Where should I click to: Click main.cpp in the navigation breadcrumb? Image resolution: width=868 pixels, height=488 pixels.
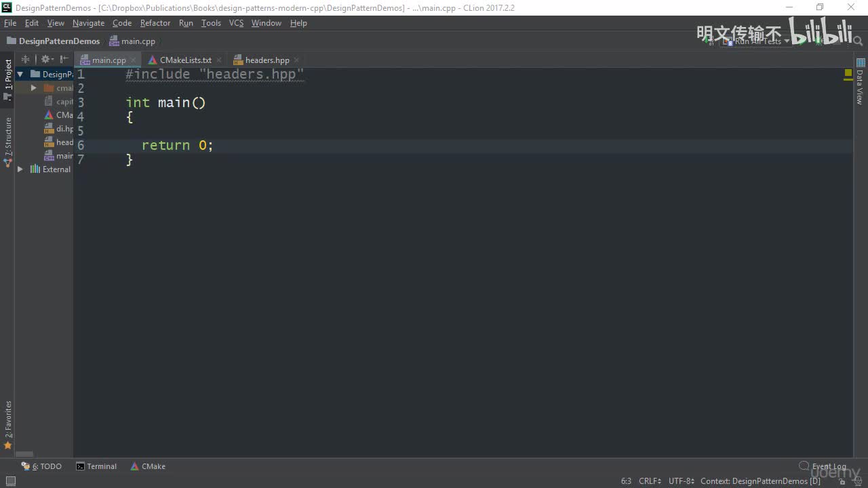click(x=132, y=41)
